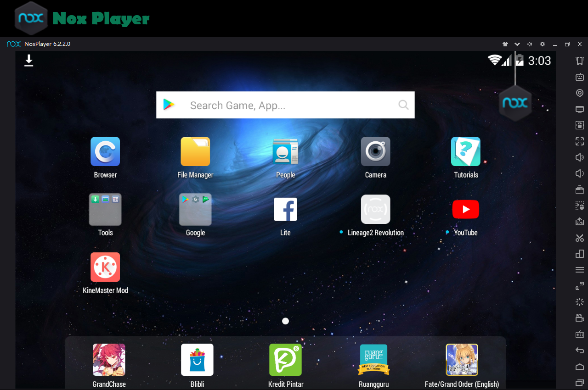The image size is (588, 390).
Task: Open the multi-instance manager icon
Action: click(580, 254)
